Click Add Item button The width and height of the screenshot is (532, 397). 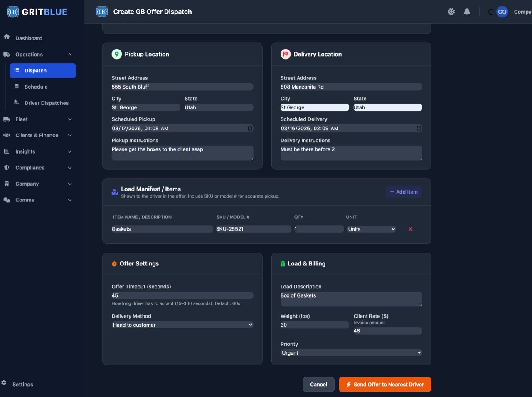[x=404, y=192]
